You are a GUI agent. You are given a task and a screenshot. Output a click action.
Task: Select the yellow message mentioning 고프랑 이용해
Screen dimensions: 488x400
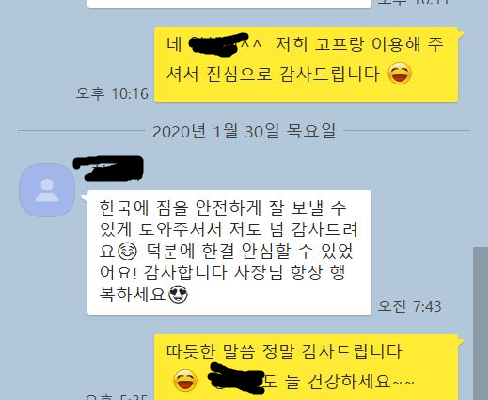[306, 65]
